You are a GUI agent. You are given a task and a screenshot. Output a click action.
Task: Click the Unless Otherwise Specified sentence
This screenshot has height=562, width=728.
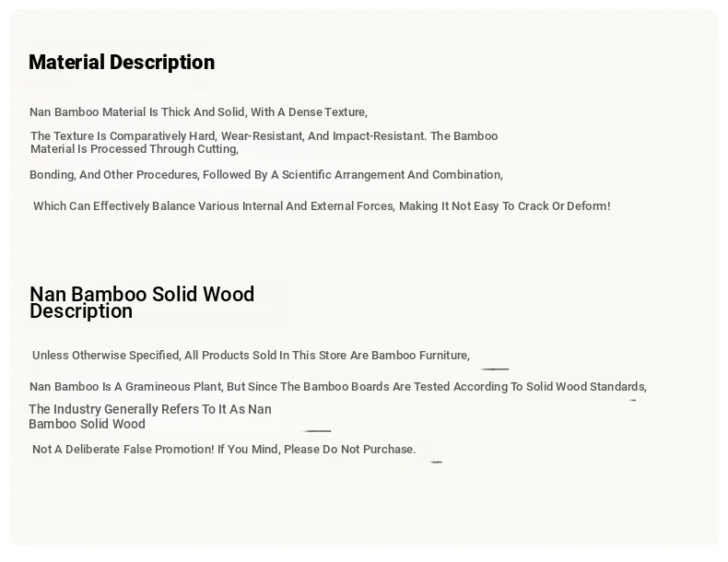(251, 356)
